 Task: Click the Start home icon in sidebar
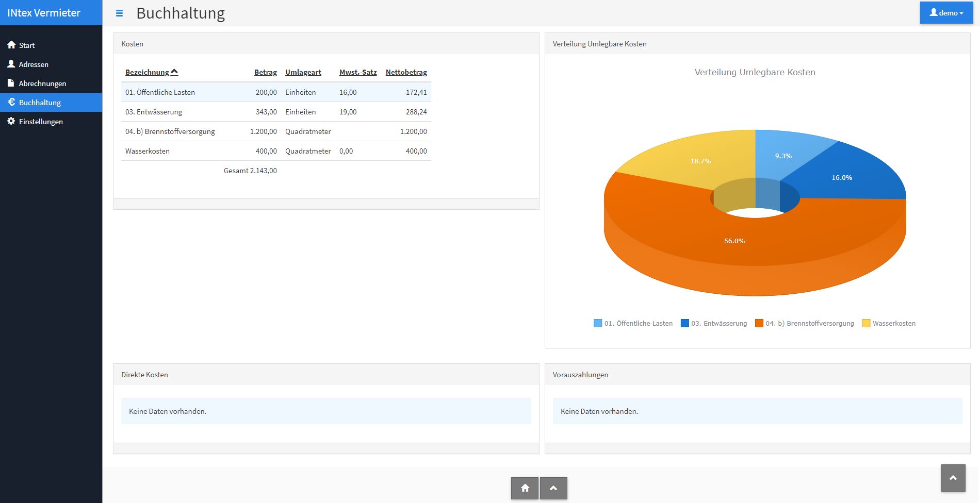[x=11, y=45]
